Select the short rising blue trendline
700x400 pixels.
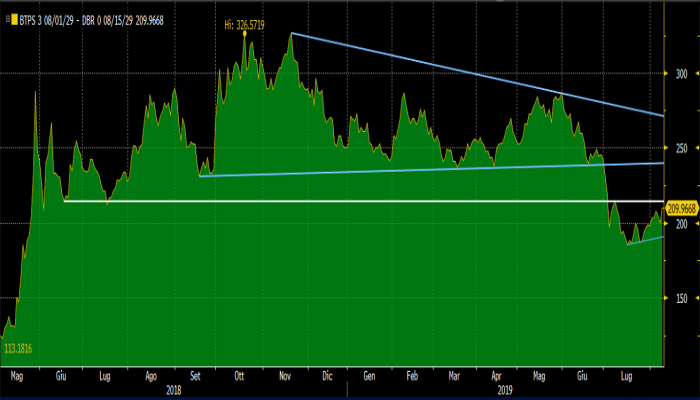pyautogui.click(x=645, y=240)
